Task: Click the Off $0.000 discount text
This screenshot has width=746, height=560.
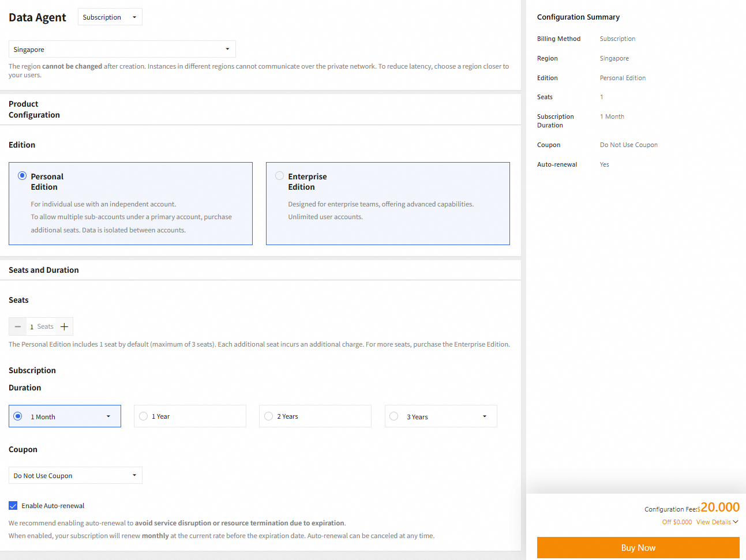Action: 677,522
